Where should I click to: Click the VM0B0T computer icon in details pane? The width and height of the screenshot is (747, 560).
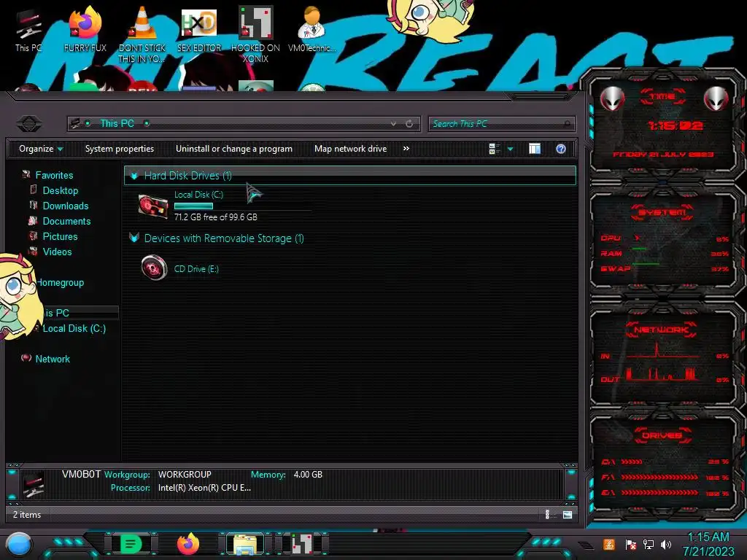click(34, 483)
